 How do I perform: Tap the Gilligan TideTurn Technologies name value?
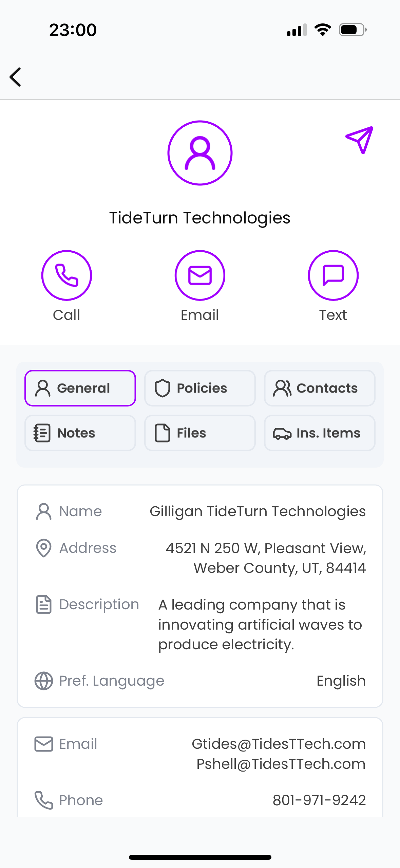point(258,511)
